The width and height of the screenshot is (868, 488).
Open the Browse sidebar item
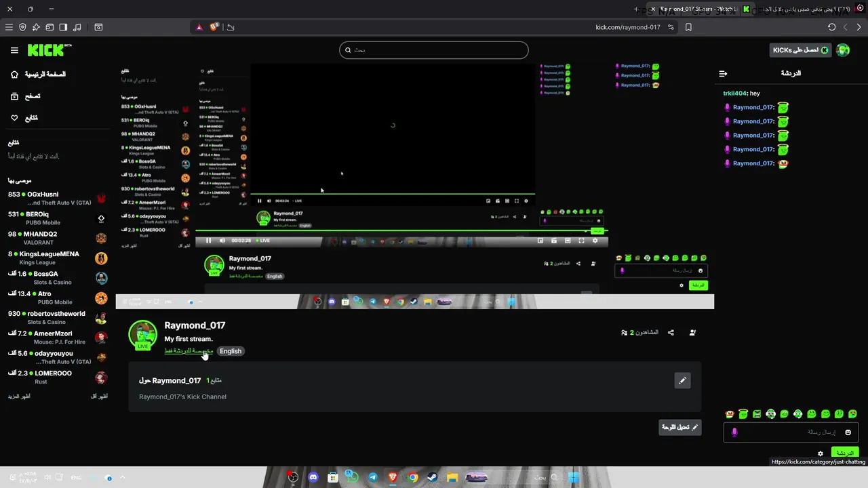click(25, 96)
